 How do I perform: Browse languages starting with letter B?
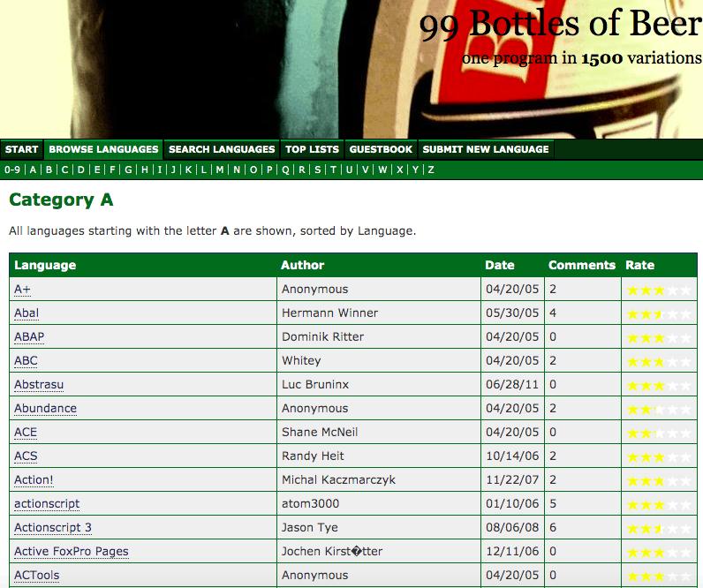(49, 170)
